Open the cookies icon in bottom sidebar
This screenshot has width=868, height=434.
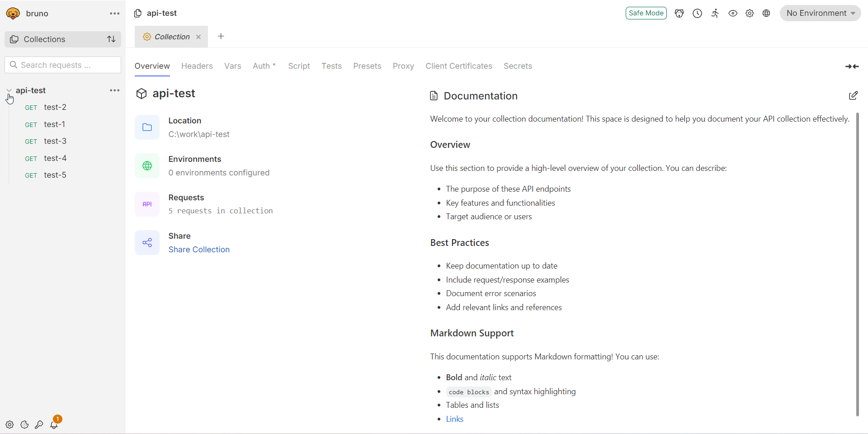click(24, 425)
